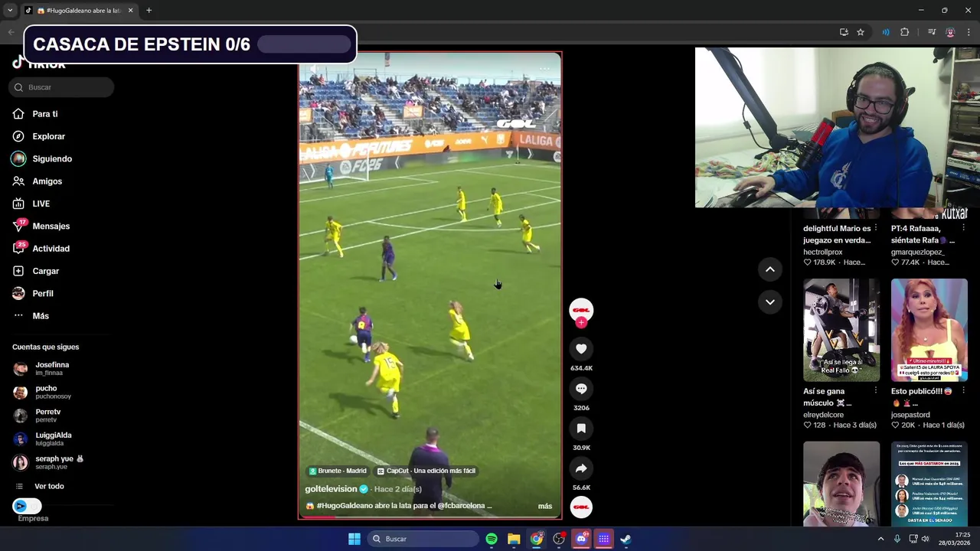Seek using the red video progress bar
980x551 pixels.
pos(430,517)
